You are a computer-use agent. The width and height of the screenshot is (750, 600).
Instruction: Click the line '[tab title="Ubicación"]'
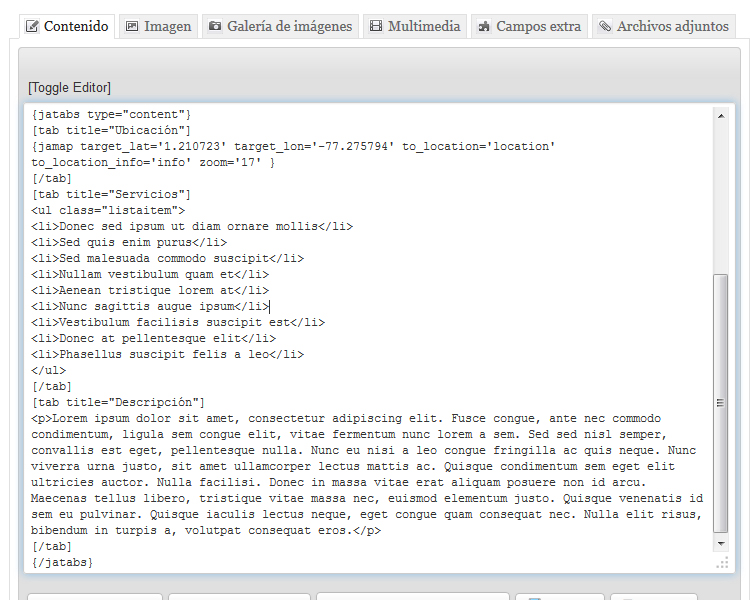[111, 131]
